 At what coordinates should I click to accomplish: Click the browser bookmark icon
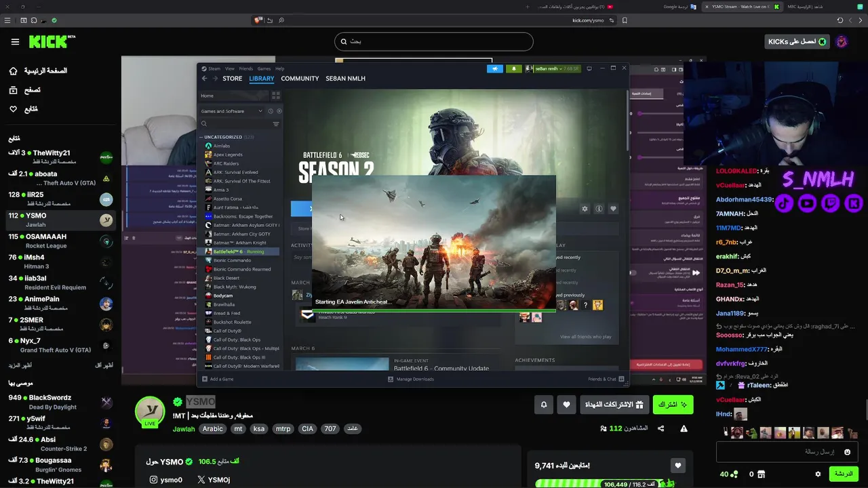(x=625, y=20)
